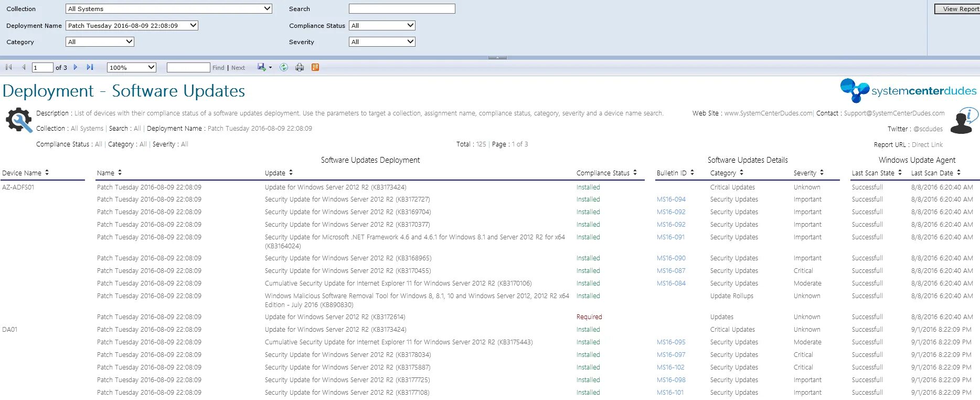Click the find text input box
Viewport: 980px width, 400px height.
188,67
